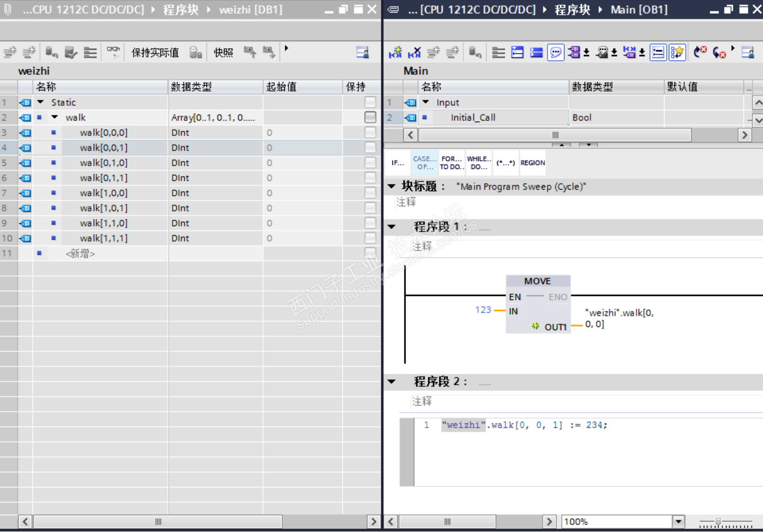The image size is (763, 532).
Task: Toggle 保持 checkbox for Static row
Action: point(371,102)
